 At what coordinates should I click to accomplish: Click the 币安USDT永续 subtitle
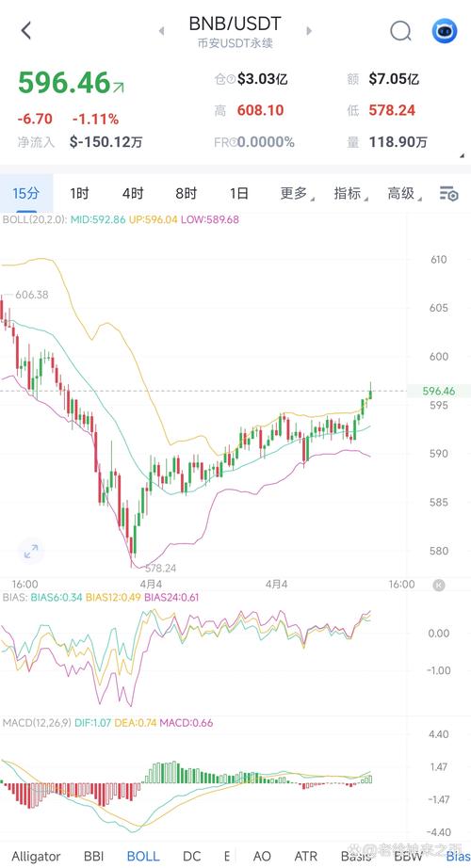coord(235,43)
